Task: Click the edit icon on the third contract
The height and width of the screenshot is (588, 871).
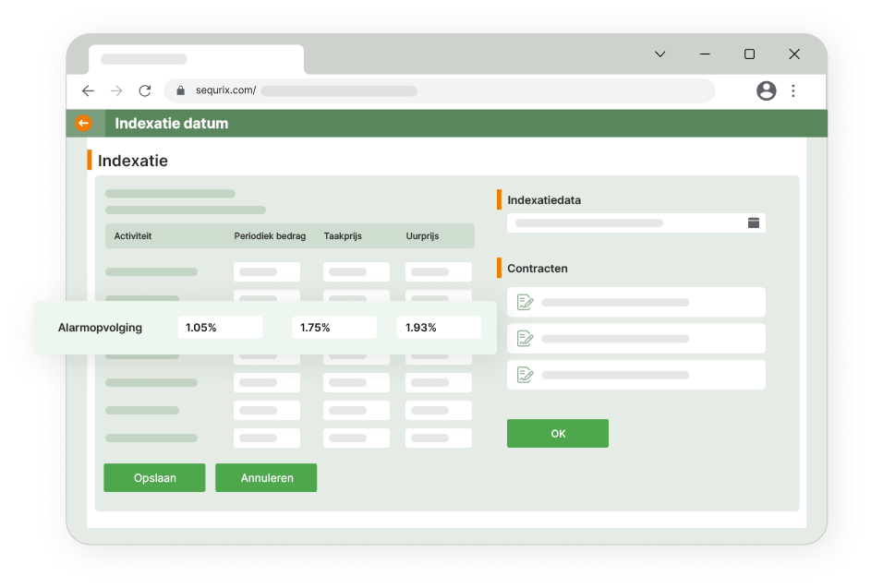Action: point(523,374)
